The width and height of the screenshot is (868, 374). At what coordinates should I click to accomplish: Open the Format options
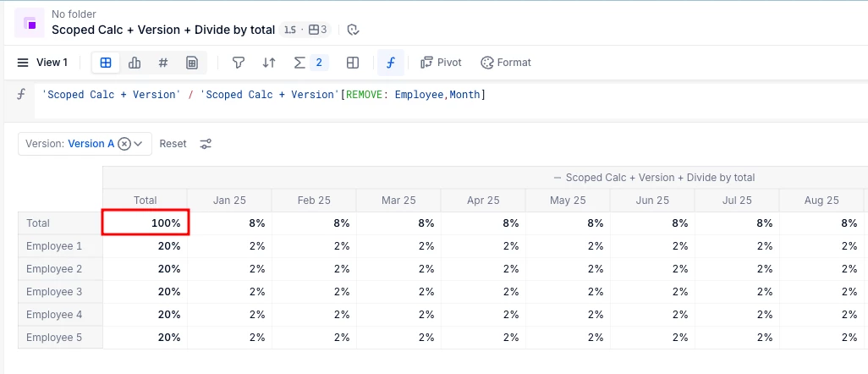point(506,63)
